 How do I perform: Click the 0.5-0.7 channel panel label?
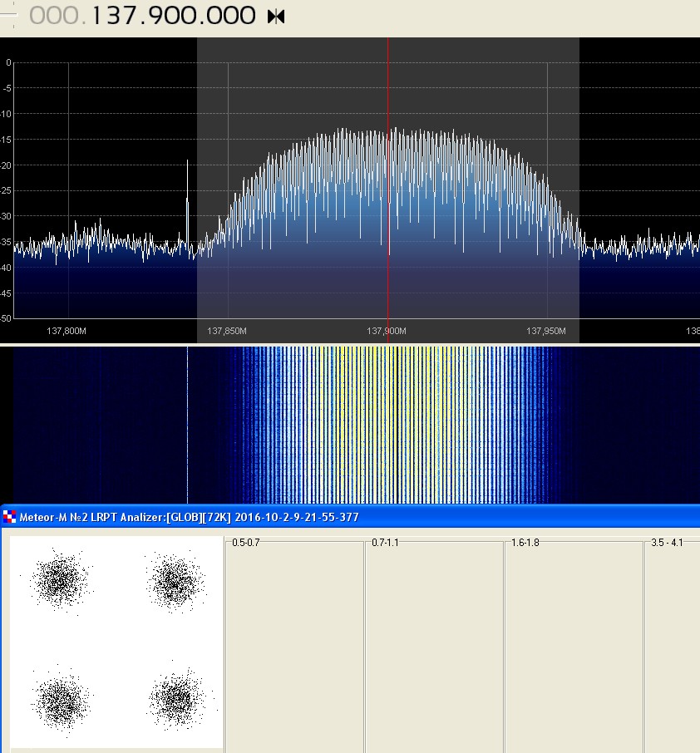[x=245, y=543]
